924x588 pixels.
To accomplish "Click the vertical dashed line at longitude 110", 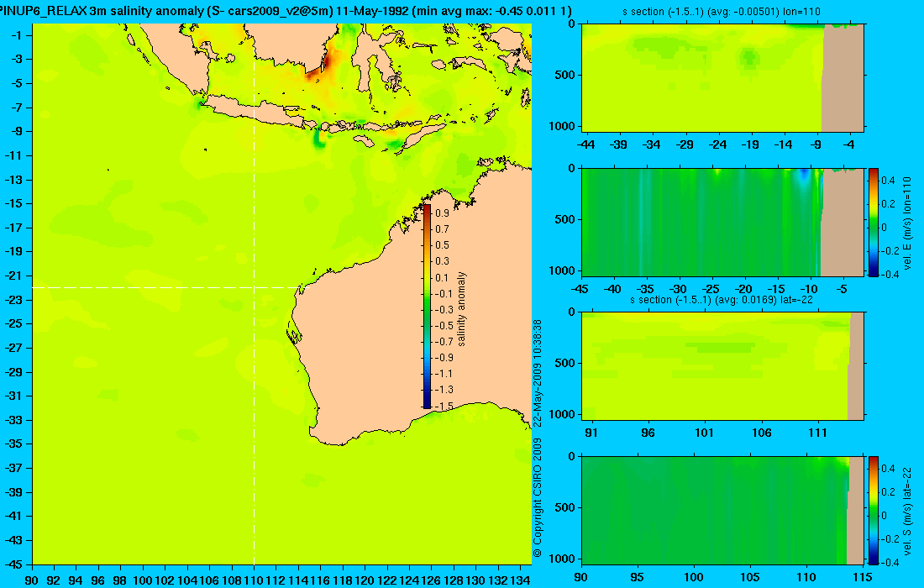I will [x=254, y=412].
